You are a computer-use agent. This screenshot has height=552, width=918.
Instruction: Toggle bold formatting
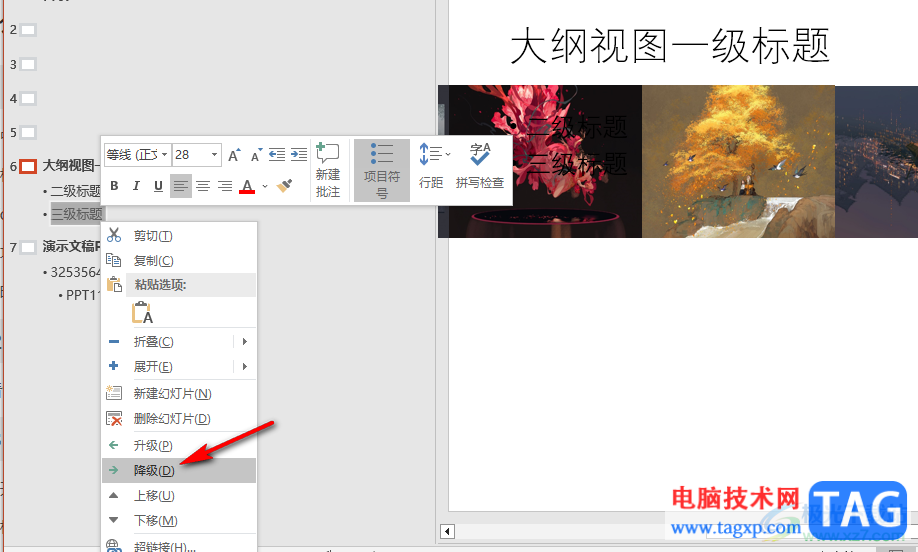(114, 186)
